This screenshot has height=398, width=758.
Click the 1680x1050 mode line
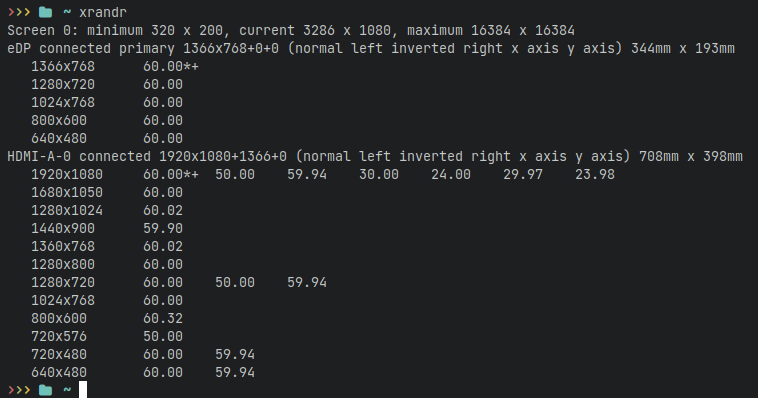pos(107,192)
